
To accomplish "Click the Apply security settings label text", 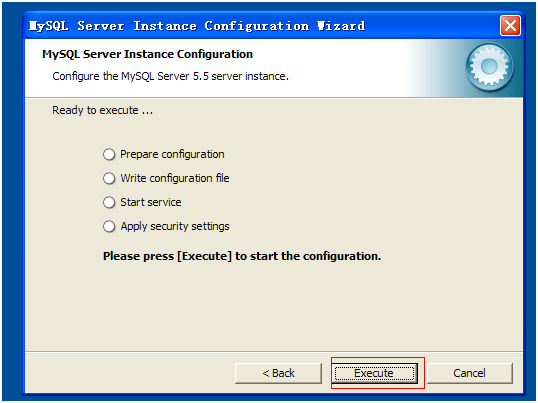I will tap(175, 227).
